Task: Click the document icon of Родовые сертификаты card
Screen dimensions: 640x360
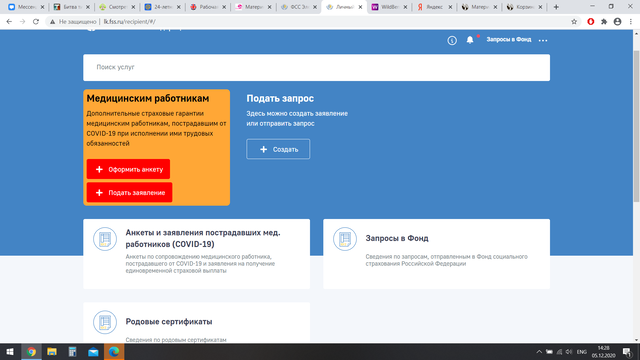Action: point(105,322)
